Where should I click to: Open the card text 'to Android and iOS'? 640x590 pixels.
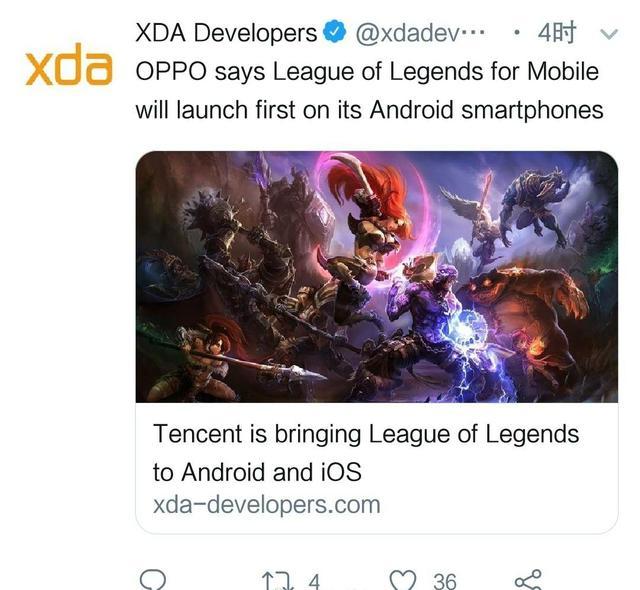tap(257, 472)
